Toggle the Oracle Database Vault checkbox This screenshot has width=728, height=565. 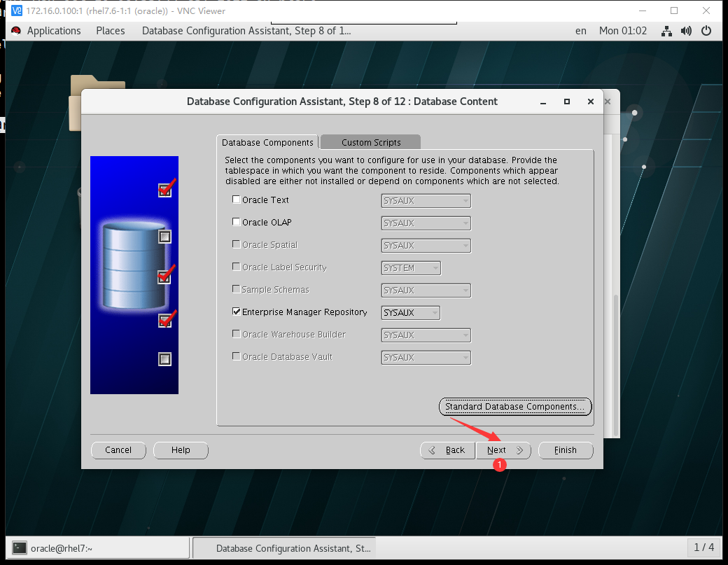click(237, 356)
